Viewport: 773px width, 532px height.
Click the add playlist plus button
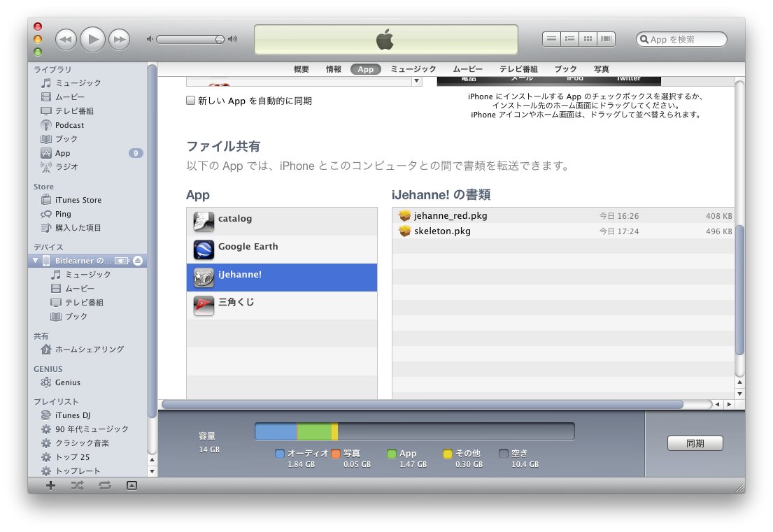(x=50, y=486)
